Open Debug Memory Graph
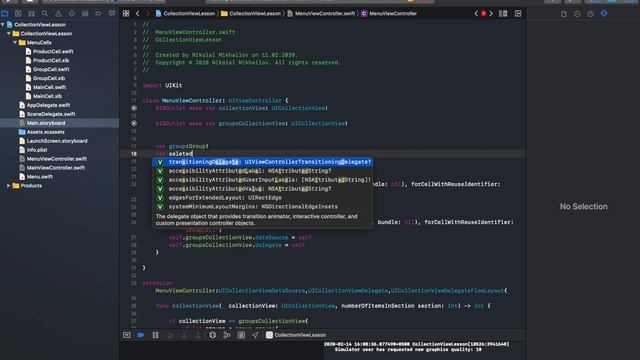Screen dimensions: 640x360 (x=227, y=335)
